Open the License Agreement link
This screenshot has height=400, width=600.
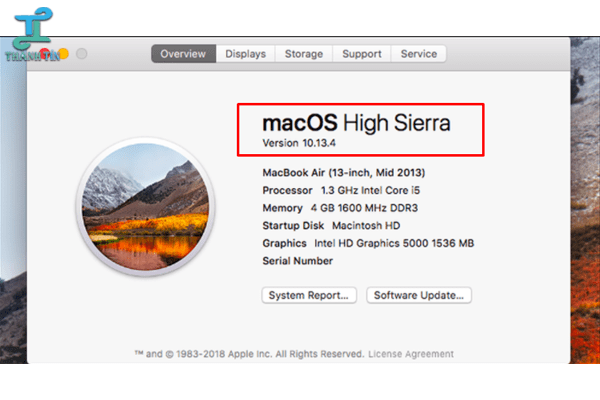pos(410,354)
